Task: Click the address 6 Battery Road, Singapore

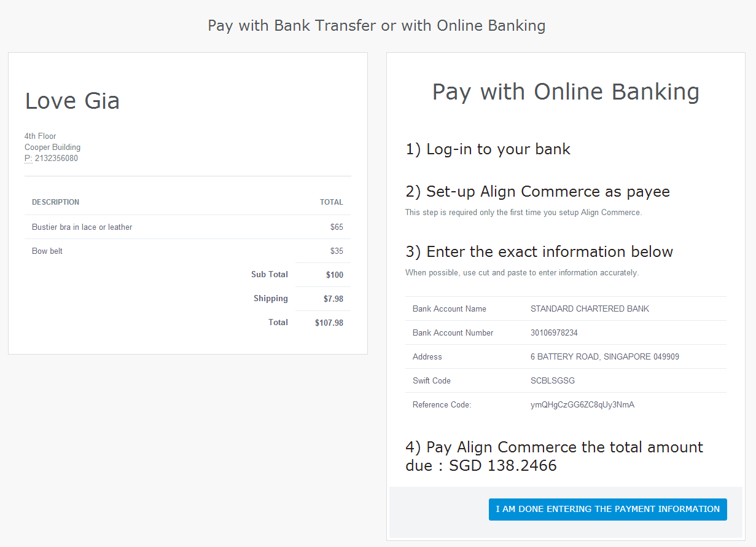Action: (605, 357)
